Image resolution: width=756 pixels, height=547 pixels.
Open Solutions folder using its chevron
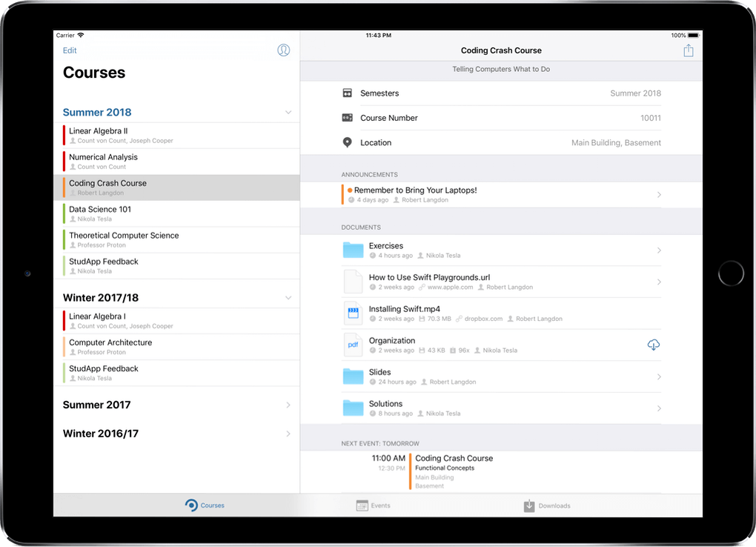point(659,408)
